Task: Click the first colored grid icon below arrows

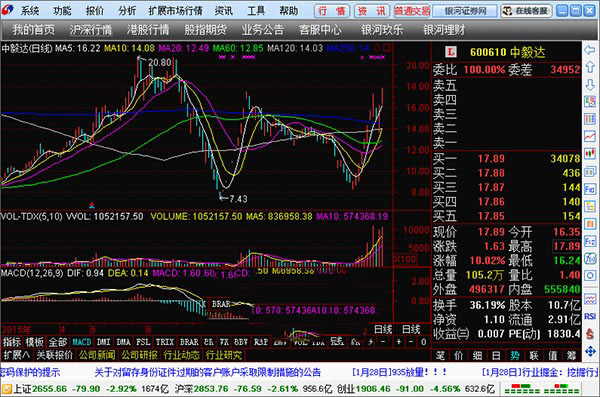Action: 590,102
